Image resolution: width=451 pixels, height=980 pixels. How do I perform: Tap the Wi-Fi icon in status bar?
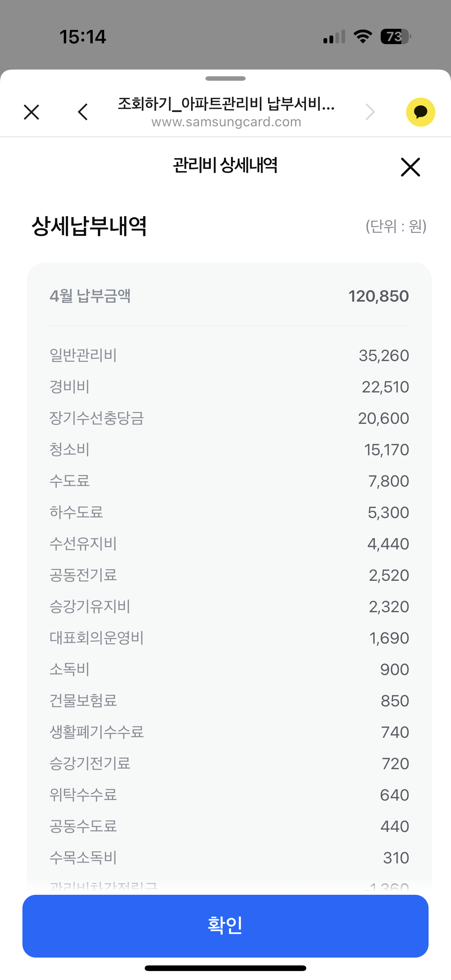click(x=363, y=37)
